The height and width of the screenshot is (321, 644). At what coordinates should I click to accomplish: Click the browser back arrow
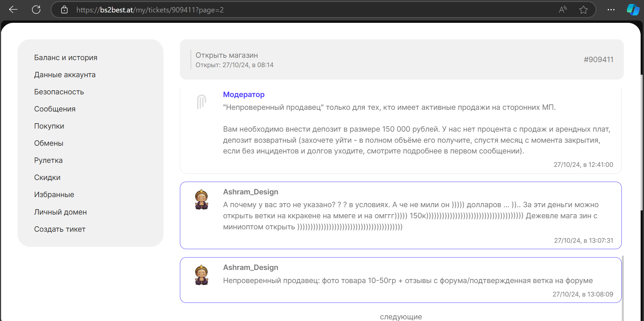click(x=13, y=10)
